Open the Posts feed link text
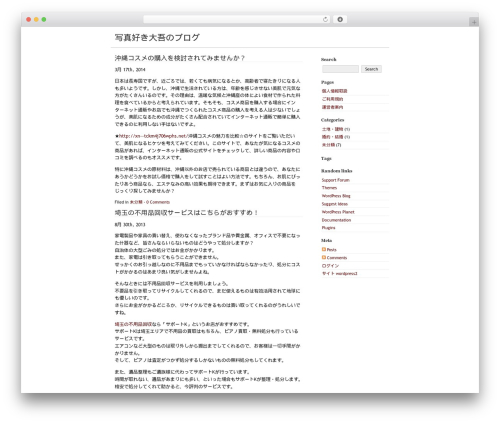This screenshot has height=423, width=500. pyautogui.click(x=332, y=250)
